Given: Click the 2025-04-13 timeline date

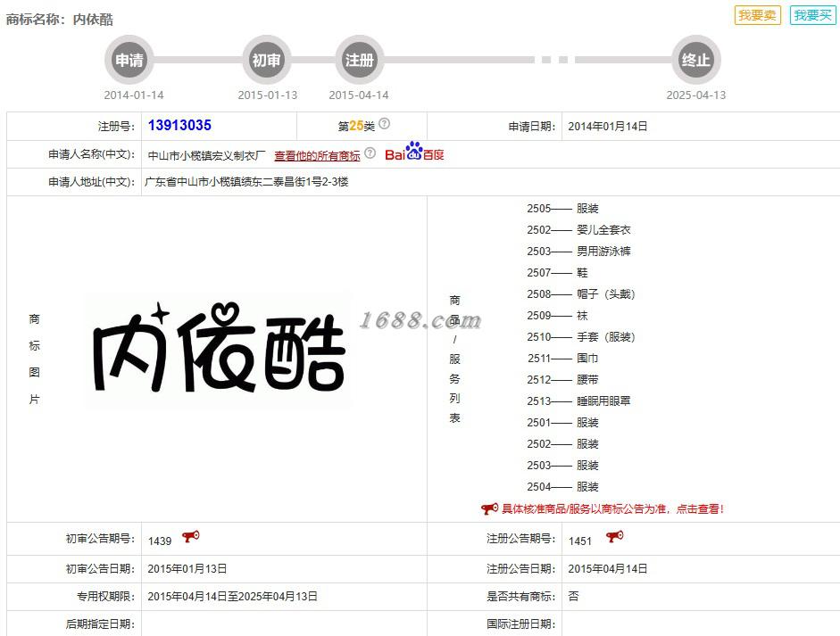Looking at the screenshot, I should (696, 95).
